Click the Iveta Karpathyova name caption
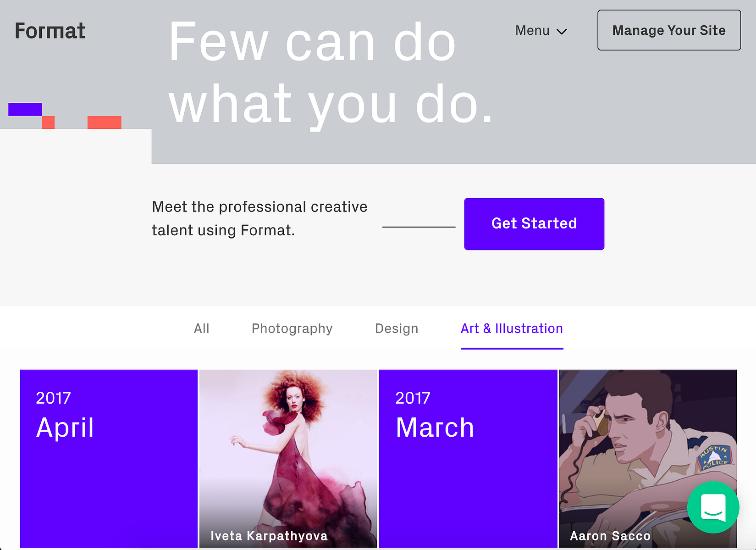756x550 pixels. pyautogui.click(x=269, y=536)
